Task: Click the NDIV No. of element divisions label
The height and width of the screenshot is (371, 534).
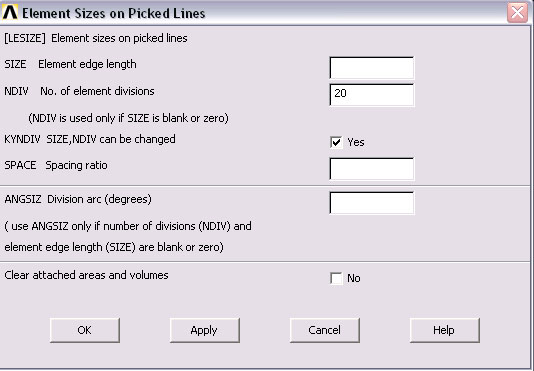Action: [x=79, y=91]
